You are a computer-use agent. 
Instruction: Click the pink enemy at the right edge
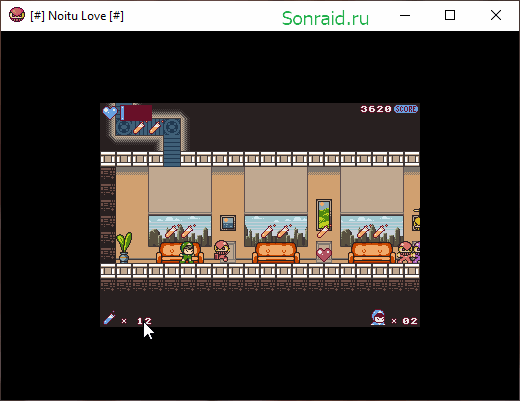(x=405, y=252)
